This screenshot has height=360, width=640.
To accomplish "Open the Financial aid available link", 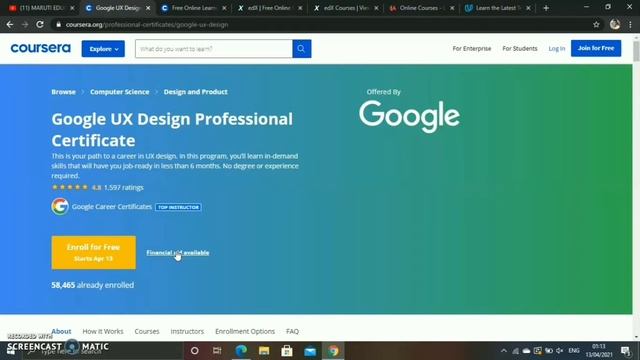I will pos(178,253).
